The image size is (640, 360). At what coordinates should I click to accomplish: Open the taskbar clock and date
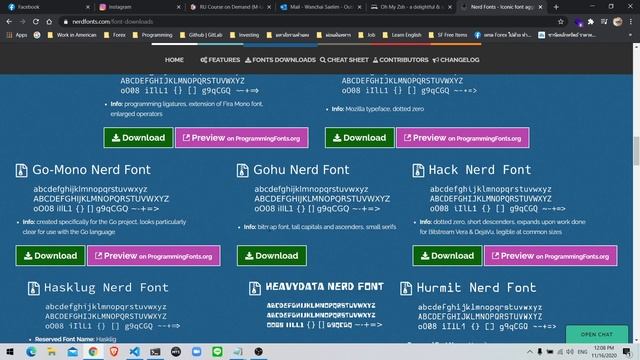604,351
